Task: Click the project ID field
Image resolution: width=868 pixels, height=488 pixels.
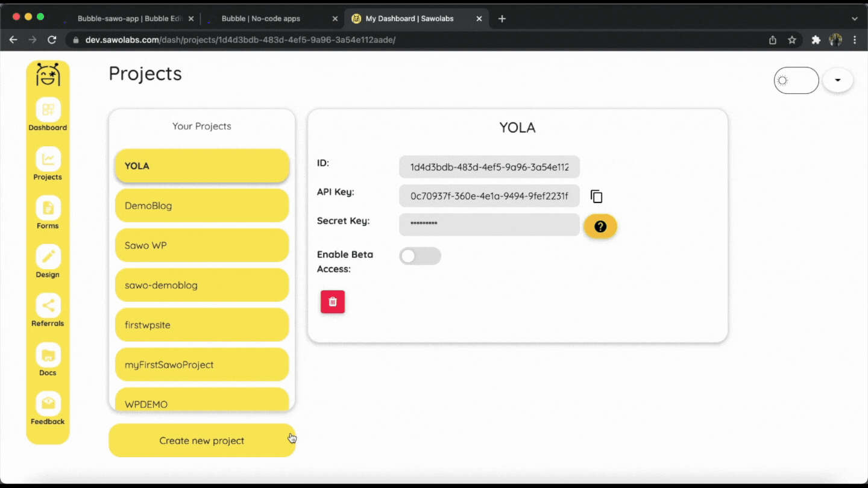Action: tap(489, 167)
